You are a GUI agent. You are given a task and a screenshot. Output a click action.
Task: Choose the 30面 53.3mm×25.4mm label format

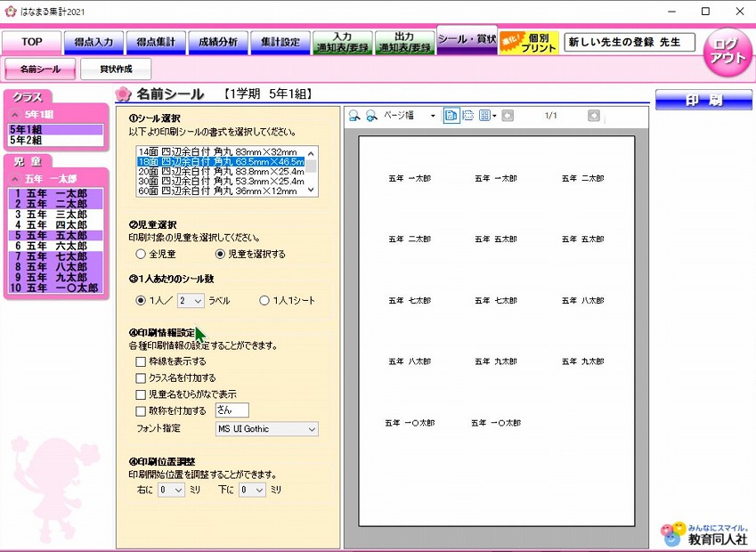pos(222,182)
